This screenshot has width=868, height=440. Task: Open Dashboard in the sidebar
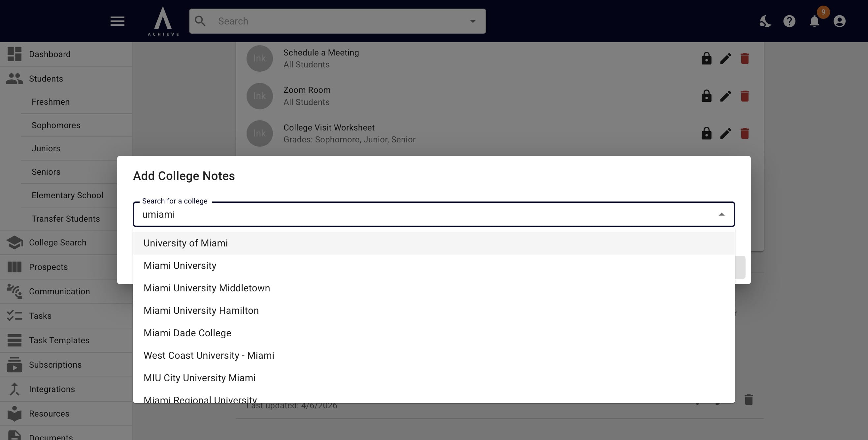pyautogui.click(x=66, y=54)
